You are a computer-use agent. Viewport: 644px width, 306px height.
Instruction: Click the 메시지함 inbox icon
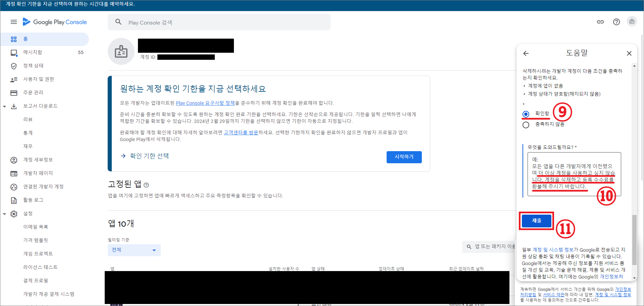[x=14, y=52]
